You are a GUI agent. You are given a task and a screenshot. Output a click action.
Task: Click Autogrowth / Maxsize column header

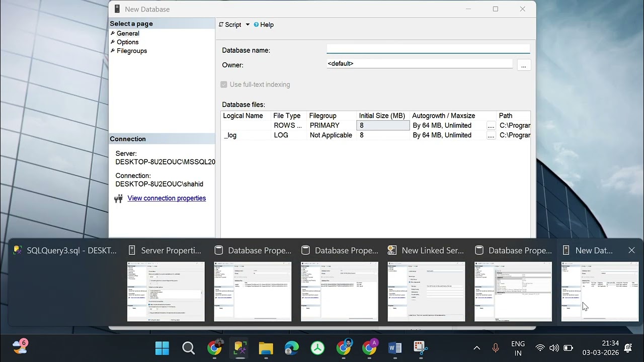[453, 116]
